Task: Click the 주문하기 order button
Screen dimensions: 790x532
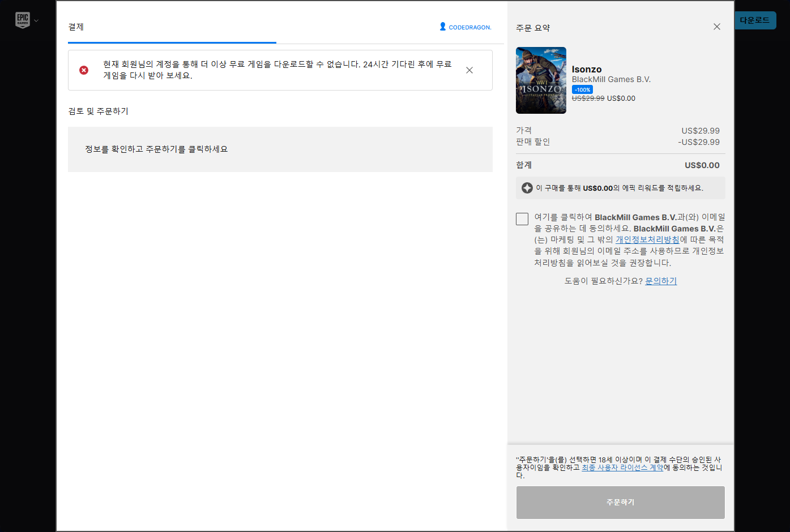Action: pyautogui.click(x=621, y=503)
